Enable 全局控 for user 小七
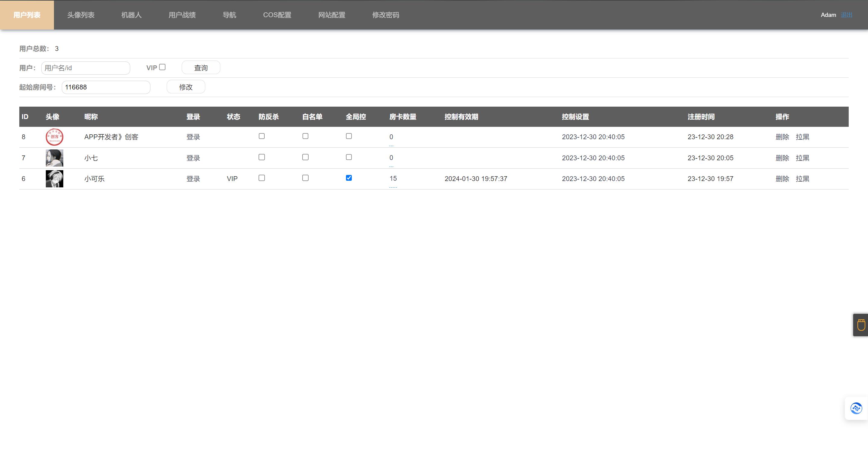Image resolution: width=868 pixels, height=466 pixels. [x=349, y=157]
